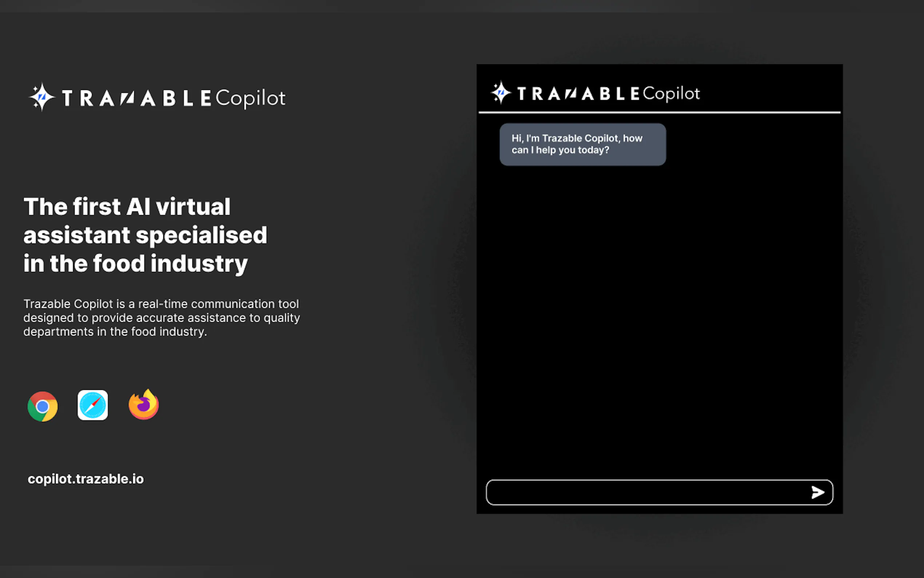The image size is (924, 578).
Task: Click the Trazable Copilot description paragraph
Action: [x=162, y=318]
